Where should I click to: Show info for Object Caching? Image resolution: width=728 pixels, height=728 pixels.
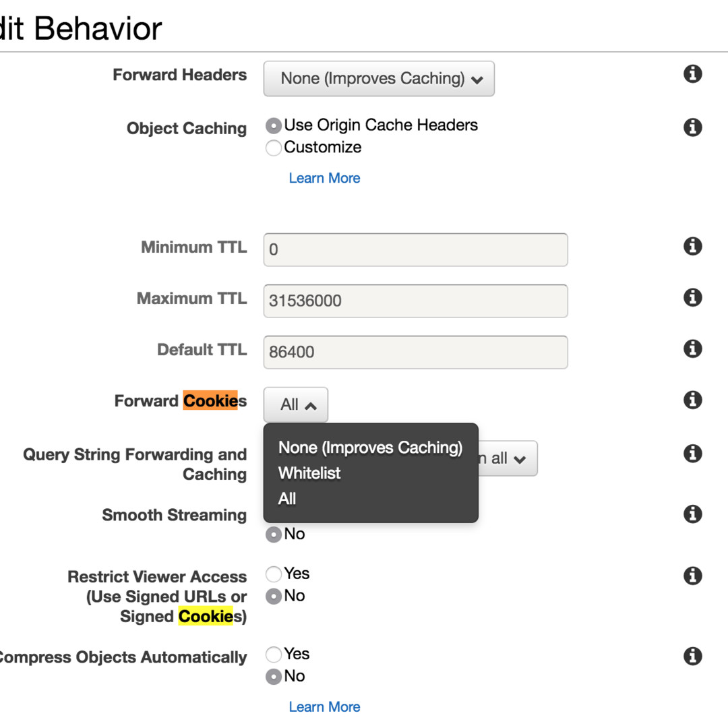pos(692,127)
